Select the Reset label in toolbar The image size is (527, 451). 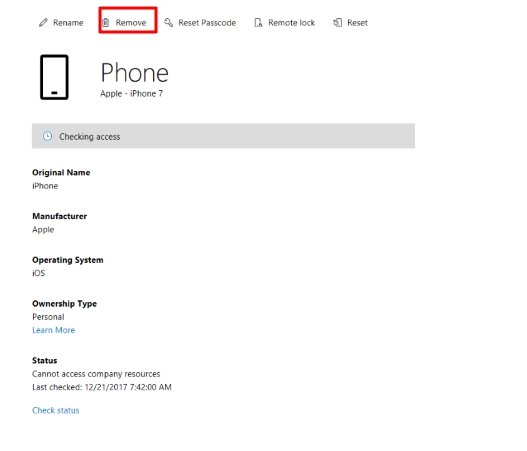click(357, 23)
